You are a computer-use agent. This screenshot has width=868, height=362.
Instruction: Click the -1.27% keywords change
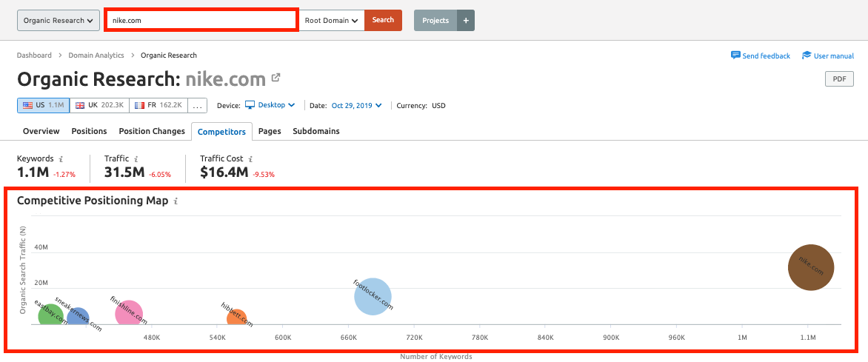pos(64,175)
